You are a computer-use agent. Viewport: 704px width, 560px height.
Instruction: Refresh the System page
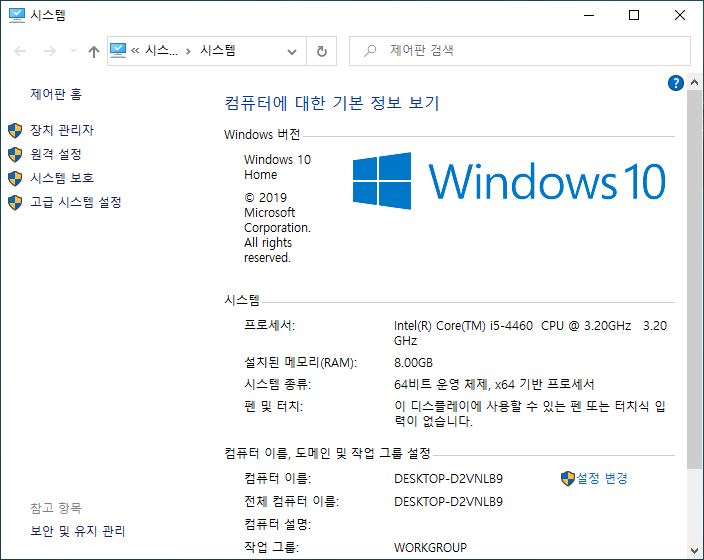[x=321, y=51]
